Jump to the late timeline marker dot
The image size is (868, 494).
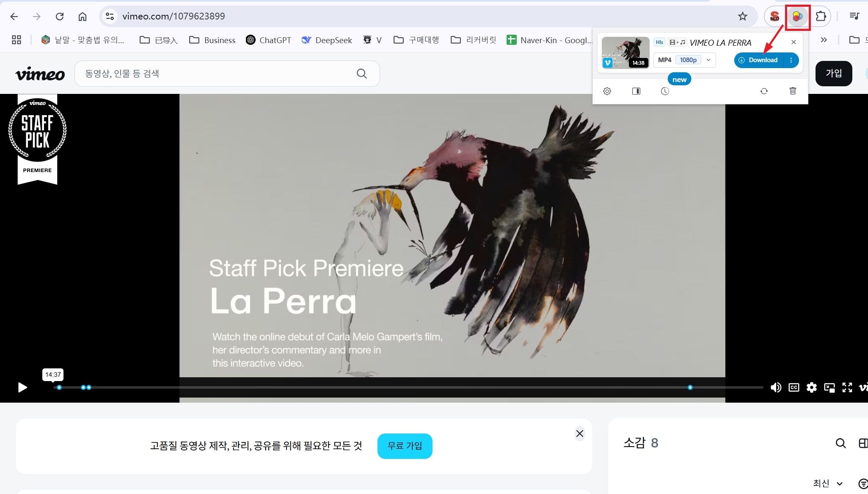(x=690, y=387)
